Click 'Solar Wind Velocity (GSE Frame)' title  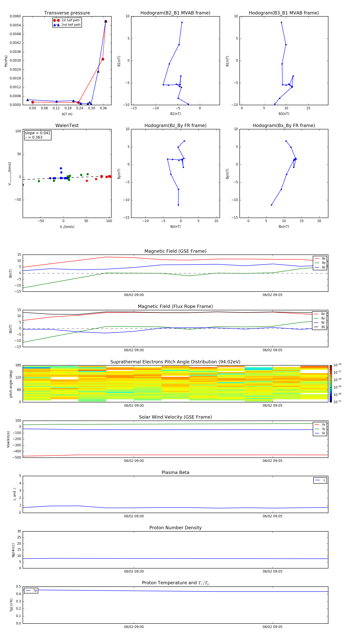[175, 417]
